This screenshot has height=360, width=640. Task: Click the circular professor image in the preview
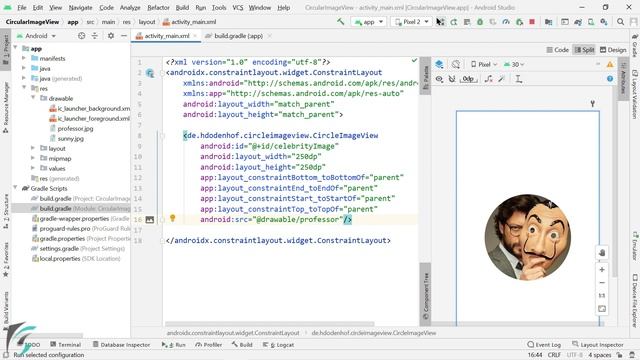pyautogui.click(x=528, y=237)
